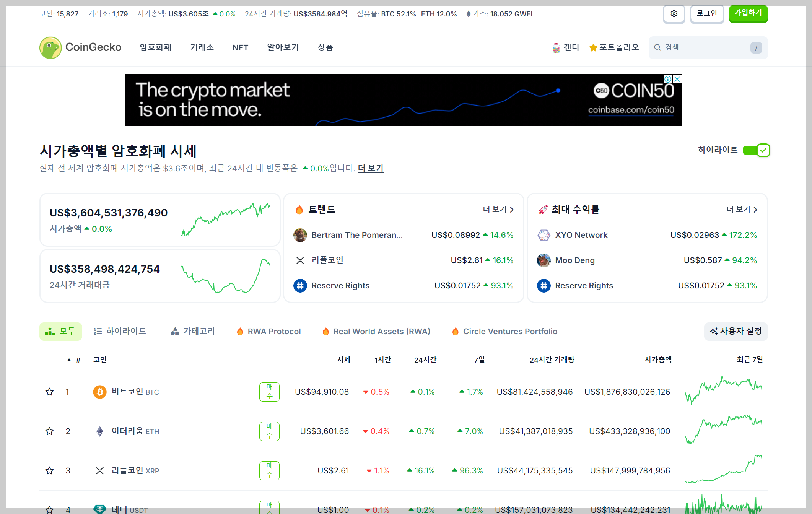Click the XYO Network coin icon
The height and width of the screenshot is (514, 812).
click(x=544, y=235)
